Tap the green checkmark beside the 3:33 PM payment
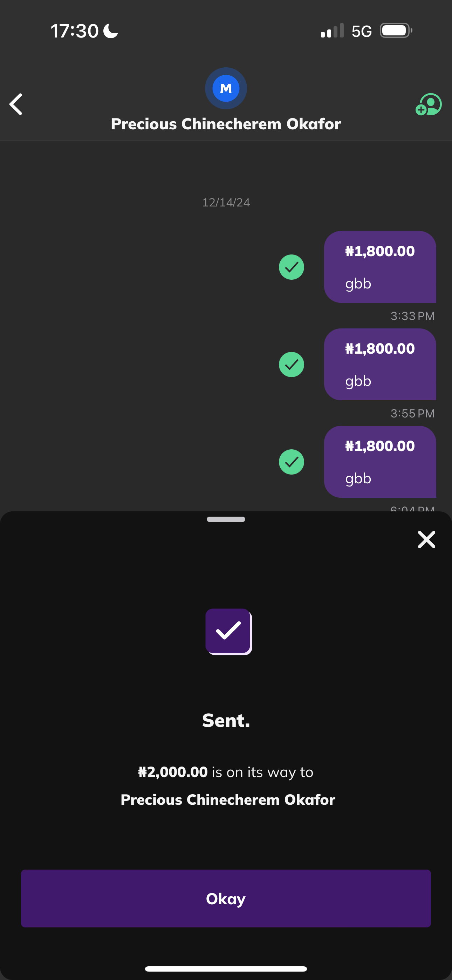Image resolution: width=452 pixels, height=980 pixels. (x=292, y=267)
